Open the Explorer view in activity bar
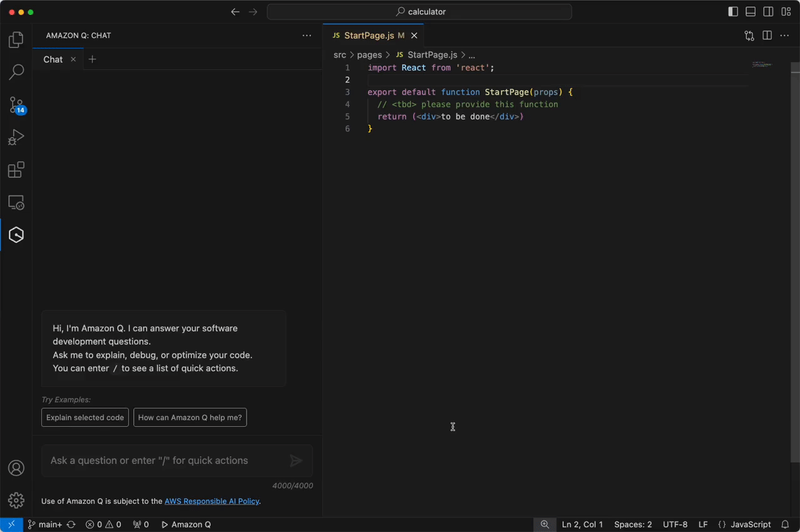Image resolution: width=800 pixels, height=532 pixels. [x=16, y=40]
